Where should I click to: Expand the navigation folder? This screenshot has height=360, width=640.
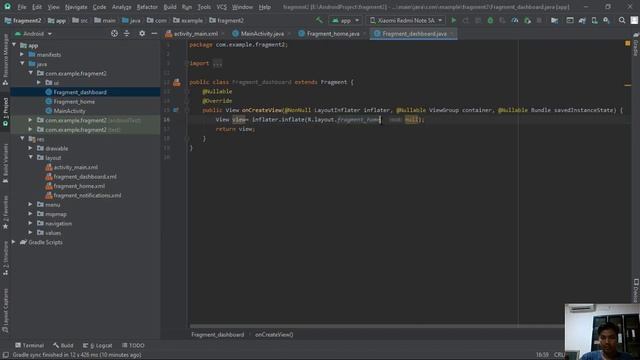click(x=31, y=223)
